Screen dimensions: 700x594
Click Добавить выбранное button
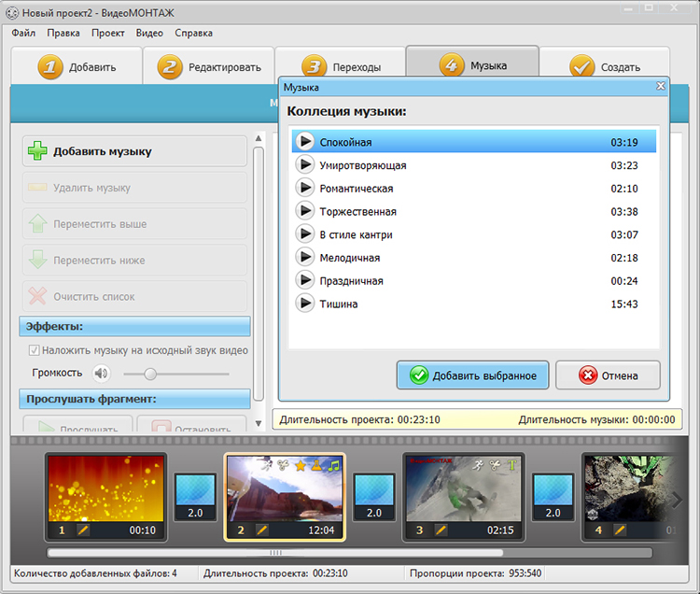[x=471, y=375]
